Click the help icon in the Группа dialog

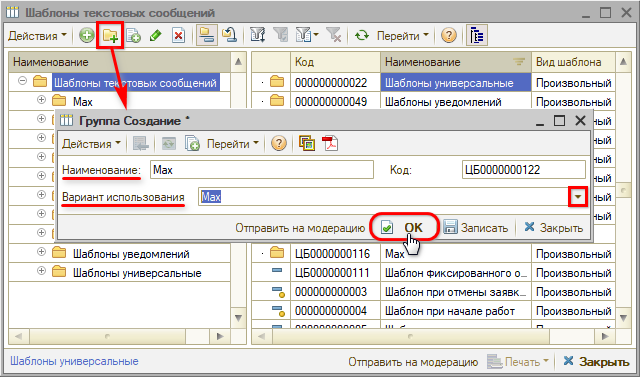pos(279,144)
